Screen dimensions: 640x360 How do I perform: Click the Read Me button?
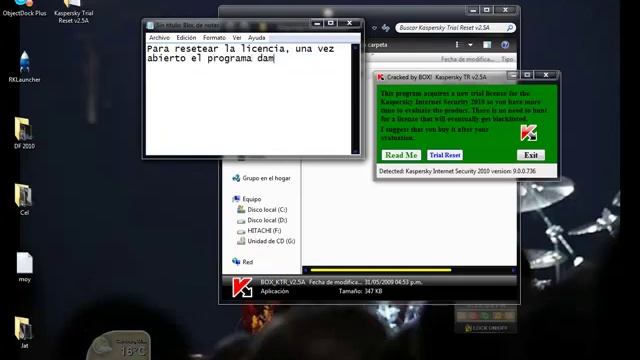(401, 155)
